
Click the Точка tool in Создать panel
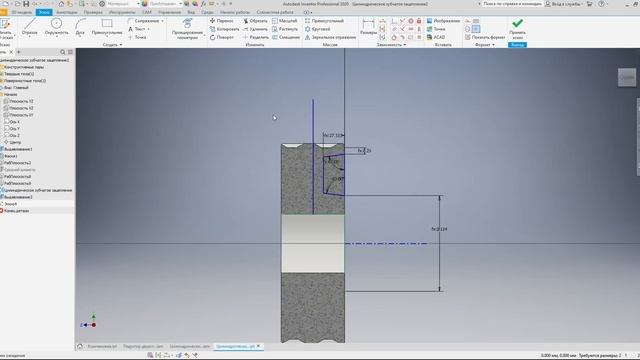137,37
